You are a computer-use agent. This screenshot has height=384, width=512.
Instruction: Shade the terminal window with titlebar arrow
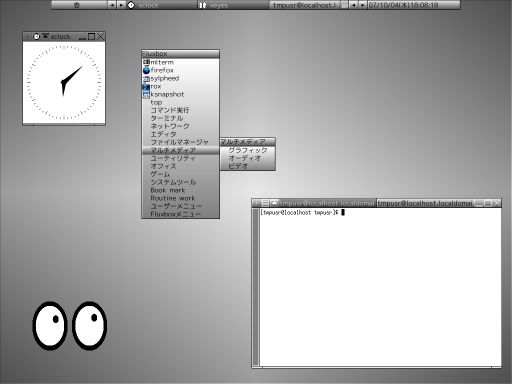274,203
